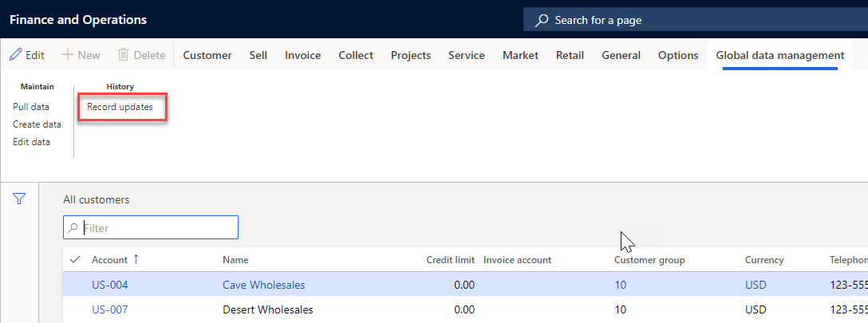Open the Invoice account column header
868x323 pixels.
(517, 260)
